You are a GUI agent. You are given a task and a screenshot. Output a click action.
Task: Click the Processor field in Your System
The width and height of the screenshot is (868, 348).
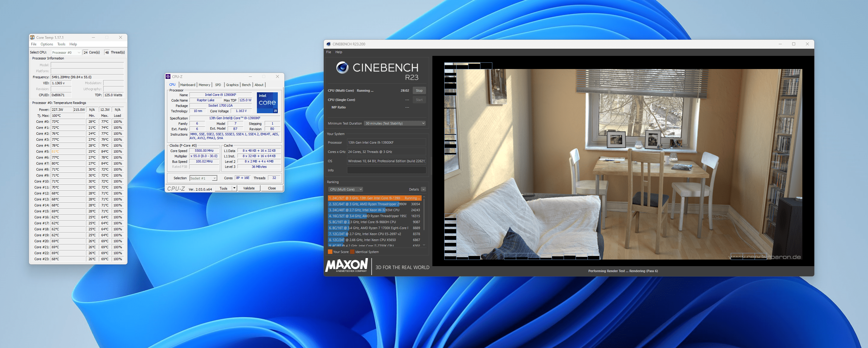(x=386, y=143)
